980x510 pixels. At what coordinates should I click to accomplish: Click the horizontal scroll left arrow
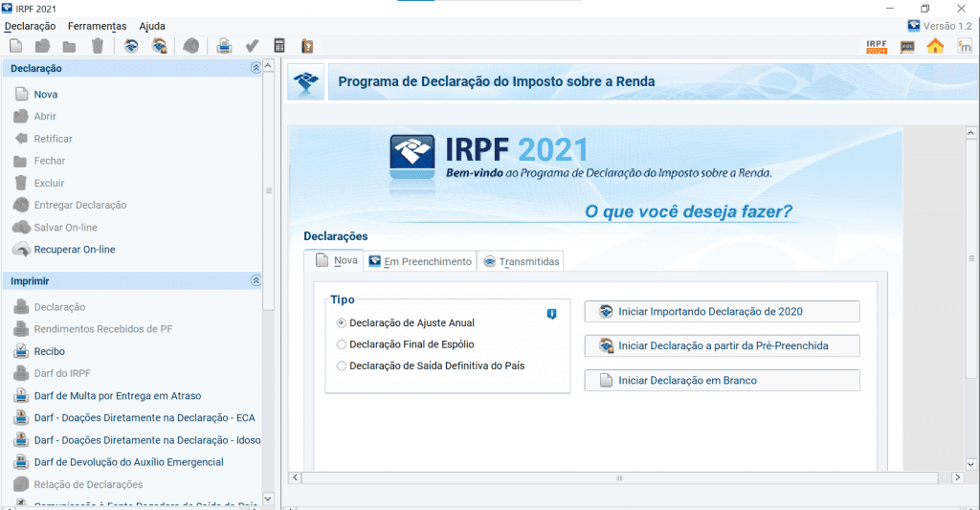tap(295, 477)
